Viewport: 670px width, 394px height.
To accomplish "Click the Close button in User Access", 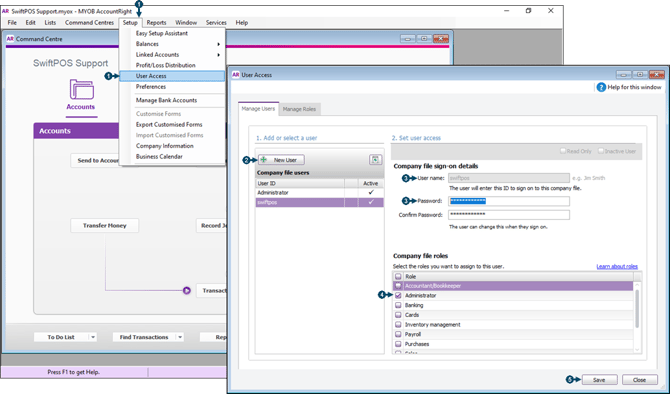I will click(x=640, y=380).
